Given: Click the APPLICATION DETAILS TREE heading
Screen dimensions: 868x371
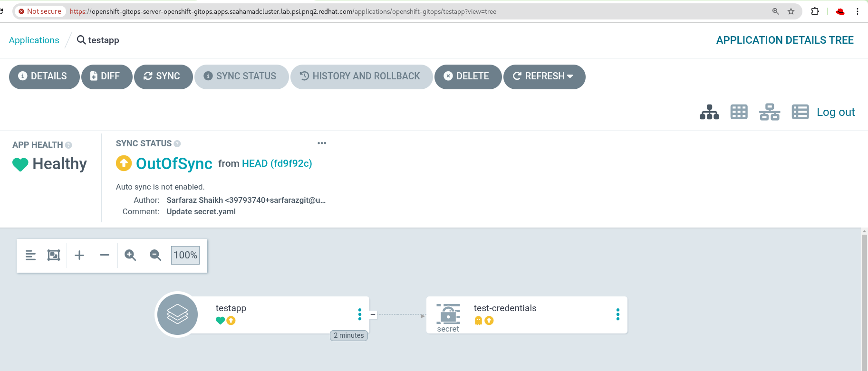Looking at the screenshot, I should 785,40.
